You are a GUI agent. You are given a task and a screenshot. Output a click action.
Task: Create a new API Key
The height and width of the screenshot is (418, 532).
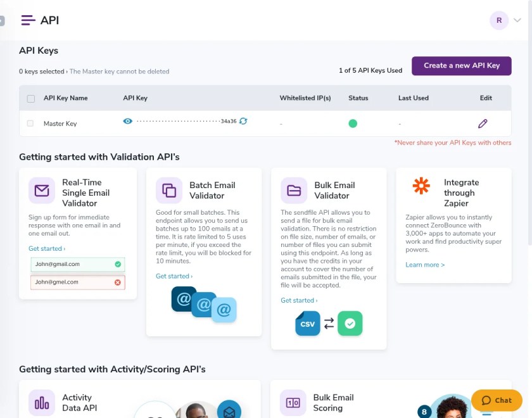click(462, 66)
